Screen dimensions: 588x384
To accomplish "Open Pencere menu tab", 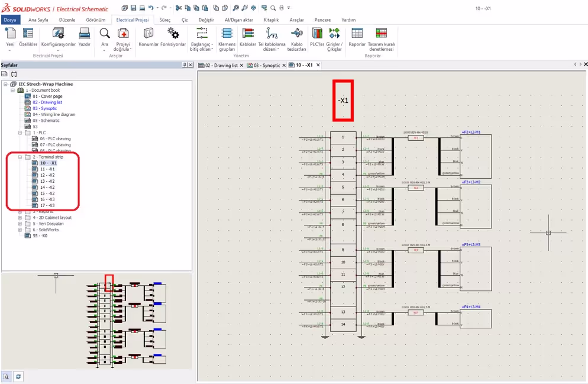I will coord(322,20).
